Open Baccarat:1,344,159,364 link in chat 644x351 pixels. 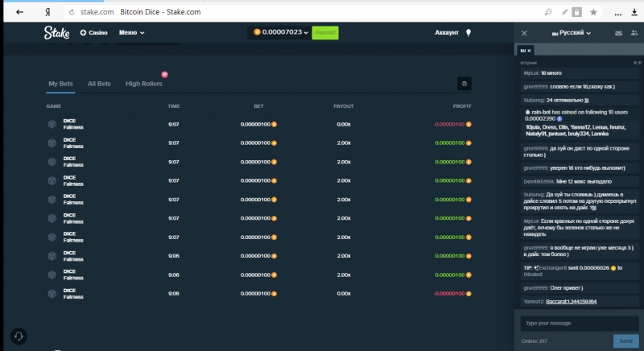[x=571, y=301]
